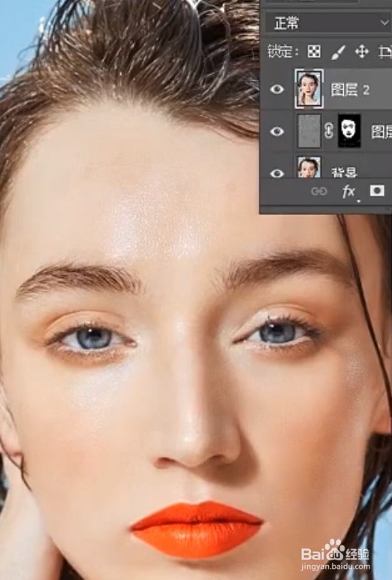
Task: Click the 图层 2 layer name
Action: [x=350, y=89]
